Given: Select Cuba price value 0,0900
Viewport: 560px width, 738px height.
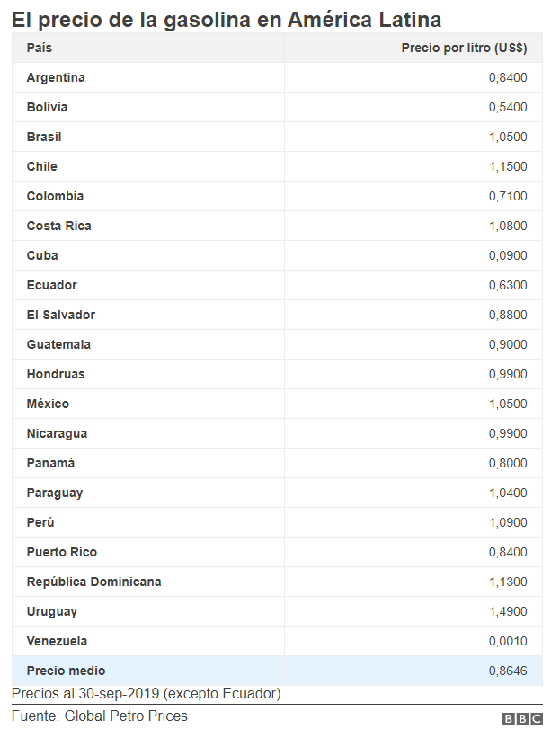Looking at the screenshot, I should [508, 255].
